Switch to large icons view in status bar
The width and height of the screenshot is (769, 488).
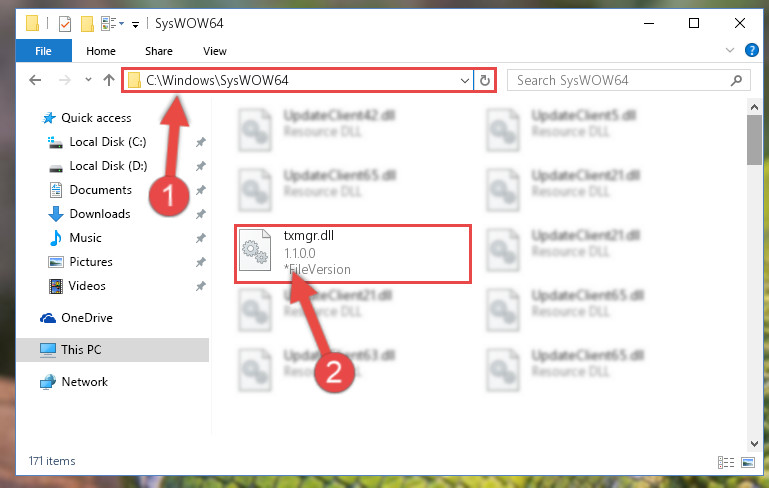(748, 462)
